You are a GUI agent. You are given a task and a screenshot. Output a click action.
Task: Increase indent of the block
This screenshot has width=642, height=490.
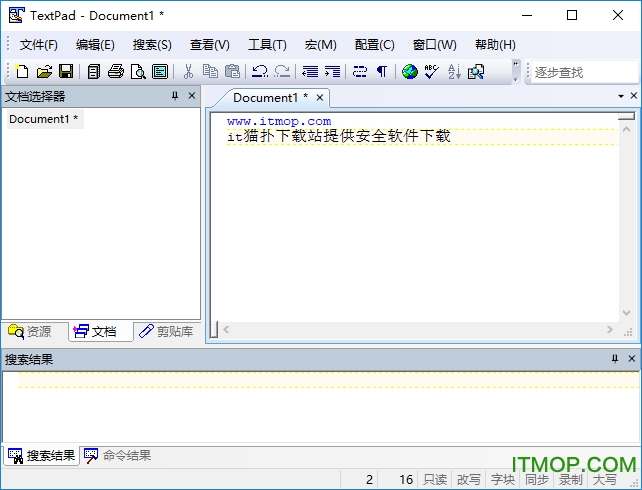point(332,72)
